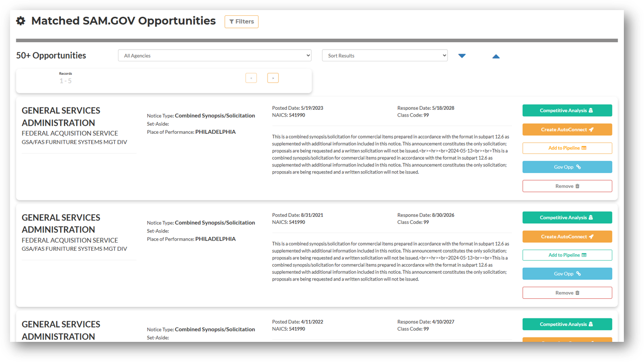
Task: Click Place of Performance PHILADELPHIA in 5/19/2023 card
Action: click(191, 132)
